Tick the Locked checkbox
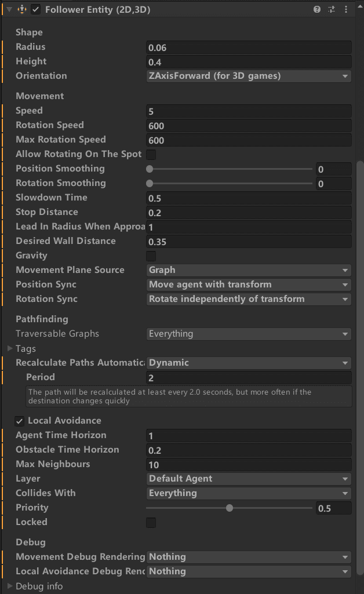This screenshot has width=364, height=594. (x=151, y=523)
